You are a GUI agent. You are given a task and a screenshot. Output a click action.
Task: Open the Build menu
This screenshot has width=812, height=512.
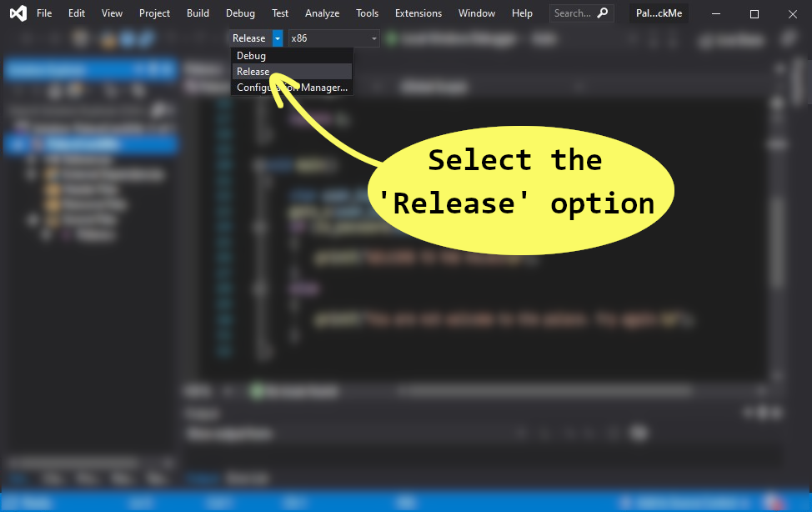[x=198, y=13]
